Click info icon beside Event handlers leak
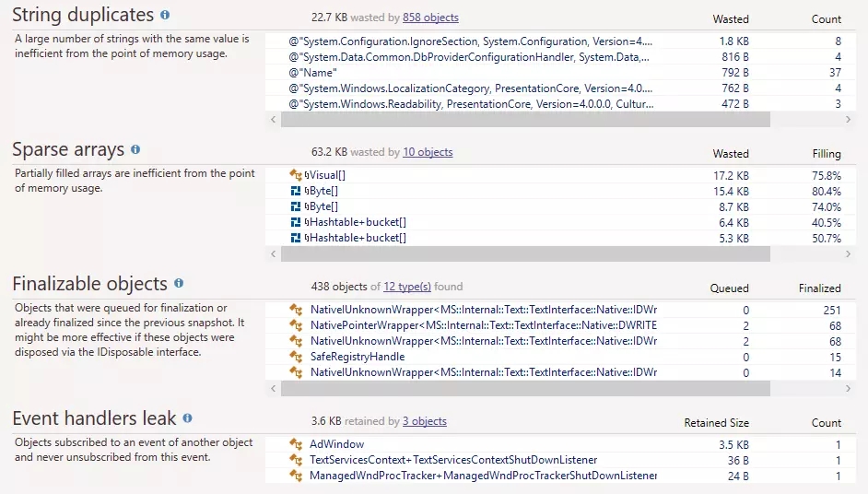Viewport: 868px width, 494px height. 187,418
